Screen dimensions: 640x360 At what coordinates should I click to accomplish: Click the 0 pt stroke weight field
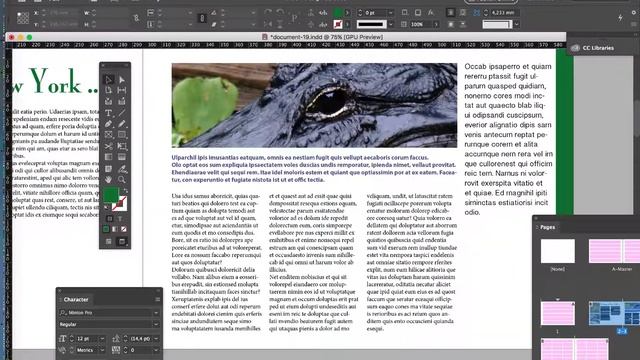[375, 13]
